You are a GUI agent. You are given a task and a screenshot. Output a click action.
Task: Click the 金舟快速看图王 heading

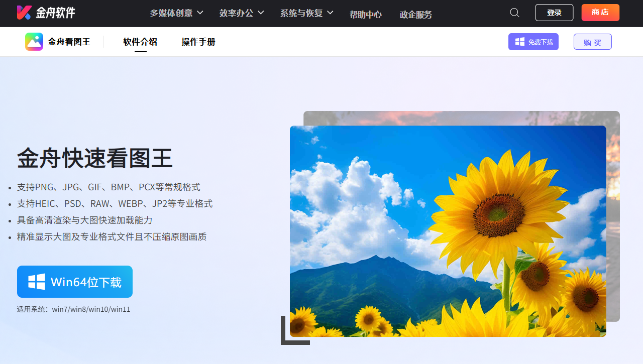click(95, 159)
